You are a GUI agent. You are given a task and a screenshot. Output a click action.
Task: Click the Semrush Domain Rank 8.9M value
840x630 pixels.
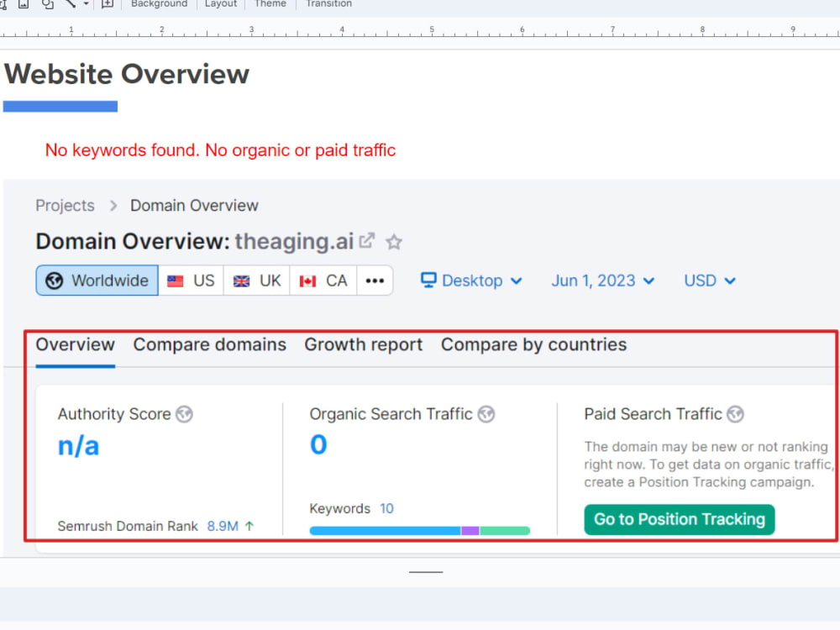pyautogui.click(x=223, y=526)
